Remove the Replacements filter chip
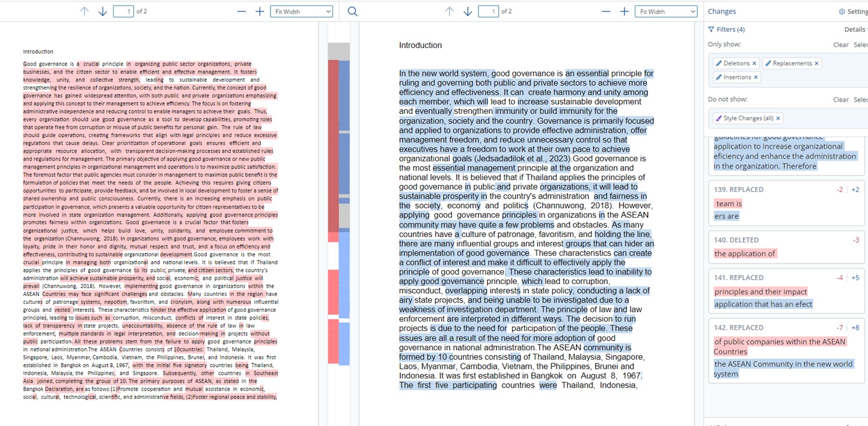This screenshot has height=426, width=868. [x=816, y=63]
